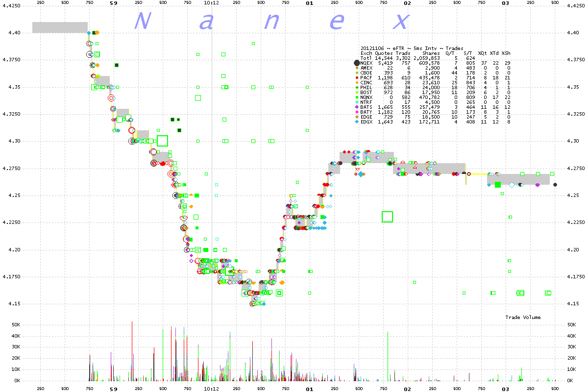This screenshot has width=588, height=392.
Task: Click the 'Quotes' column header
Action: [384, 53]
